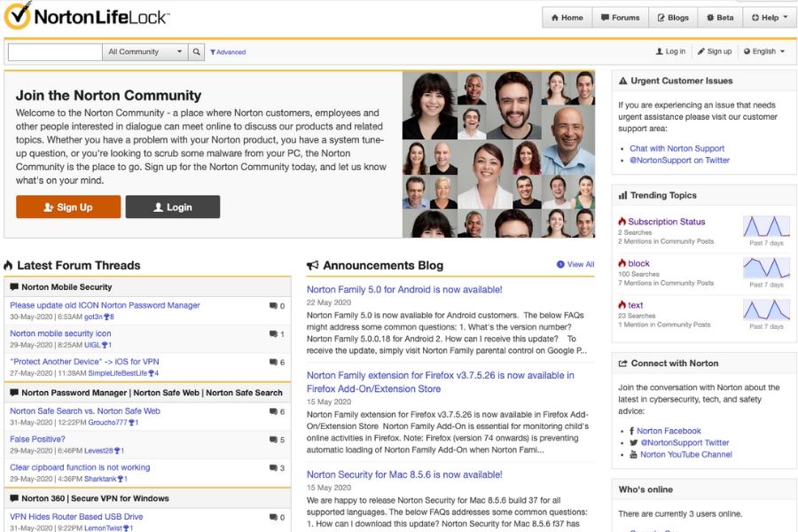The width and height of the screenshot is (798, 532).
Task: Click the community member photo collage
Action: tap(498, 154)
